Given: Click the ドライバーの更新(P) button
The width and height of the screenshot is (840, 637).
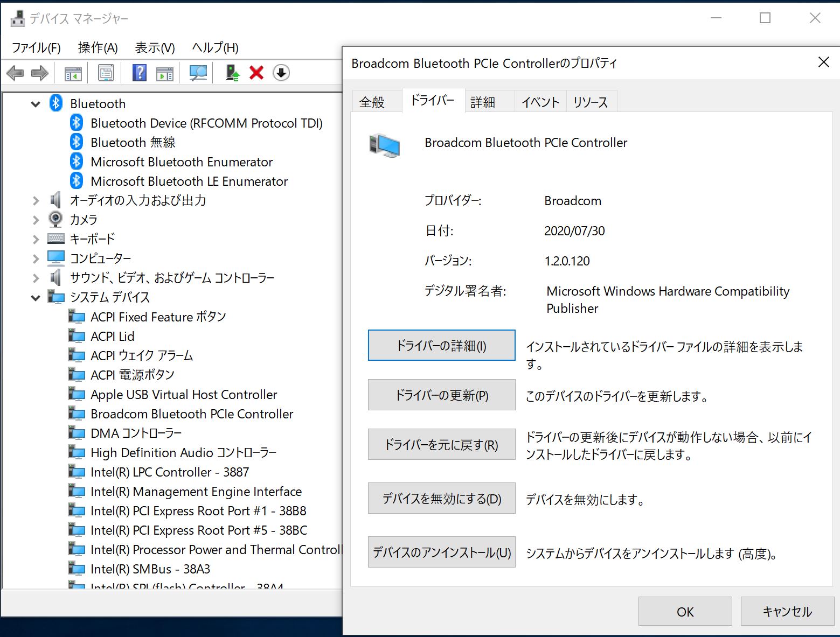Looking at the screenshot, I should [441, 395].
